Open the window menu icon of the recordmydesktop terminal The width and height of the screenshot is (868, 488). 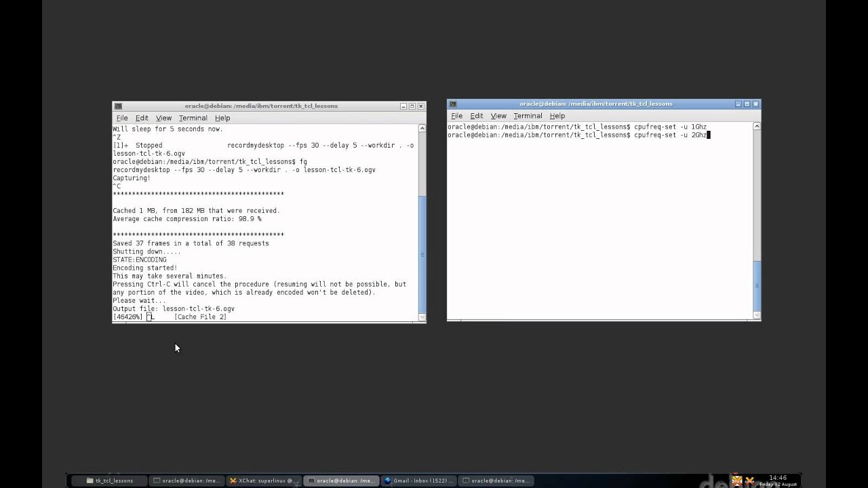(x=118, y=106)
